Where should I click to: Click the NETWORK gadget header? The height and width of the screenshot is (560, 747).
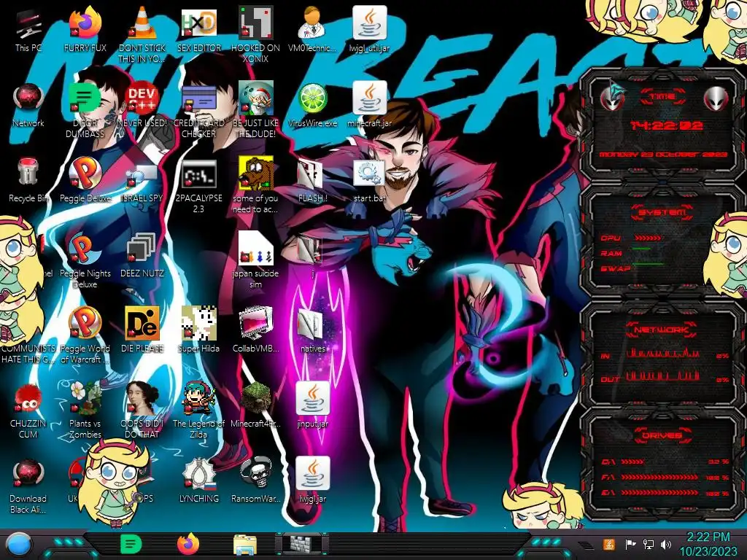click(x=662, y=330)
